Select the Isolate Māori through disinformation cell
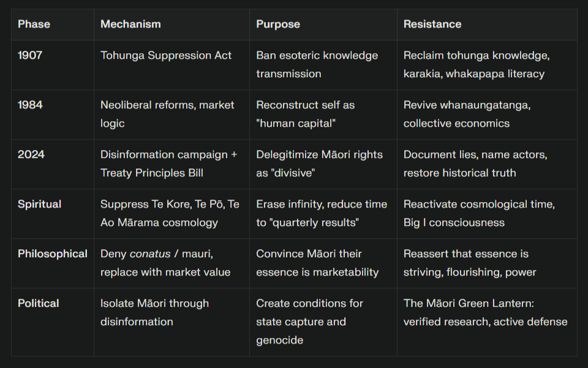The height and width of the screenshot is (368, 588). point(154,312)
